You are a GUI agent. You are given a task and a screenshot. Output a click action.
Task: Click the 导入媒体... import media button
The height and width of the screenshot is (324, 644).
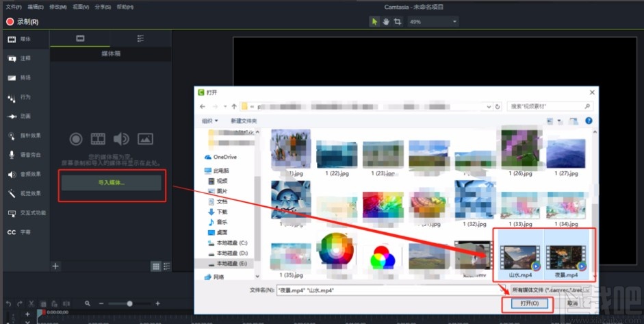[112, 183]
